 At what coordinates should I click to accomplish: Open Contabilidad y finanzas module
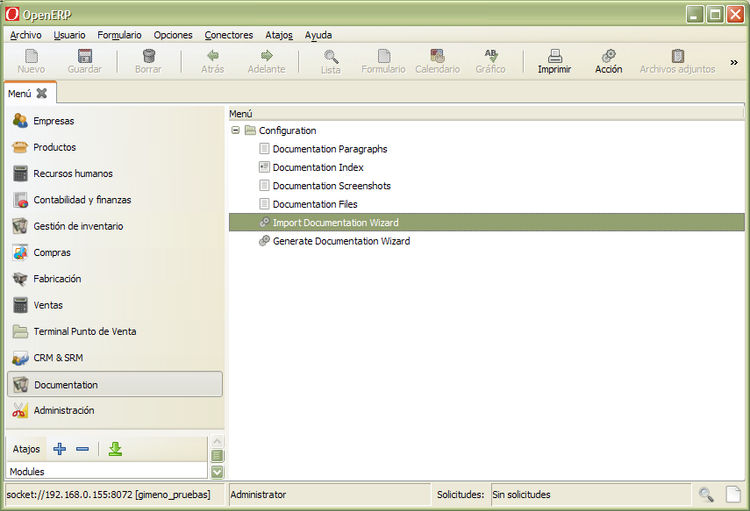[x=115, y=200]
